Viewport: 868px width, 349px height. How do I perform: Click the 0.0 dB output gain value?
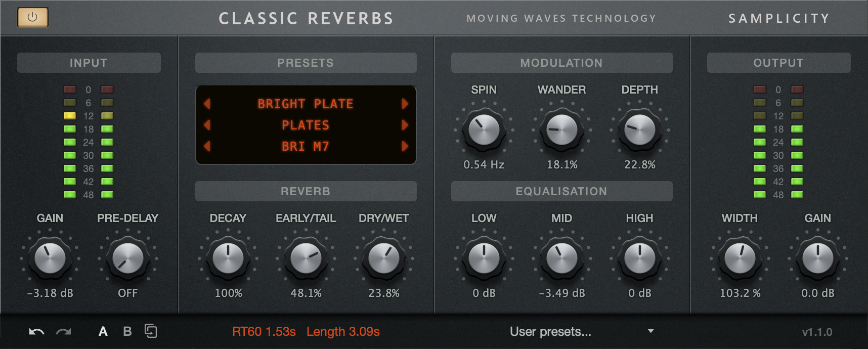pos(818,293)
